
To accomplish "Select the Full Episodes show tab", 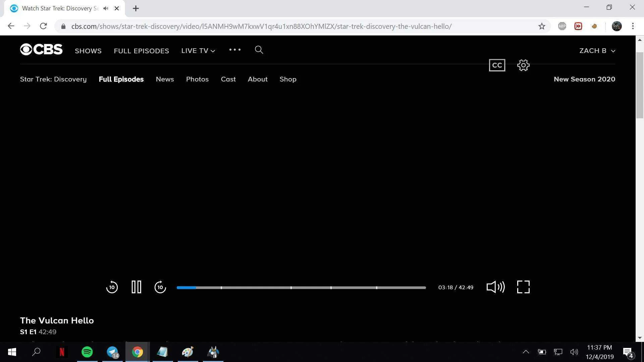I will click(121, 79).
